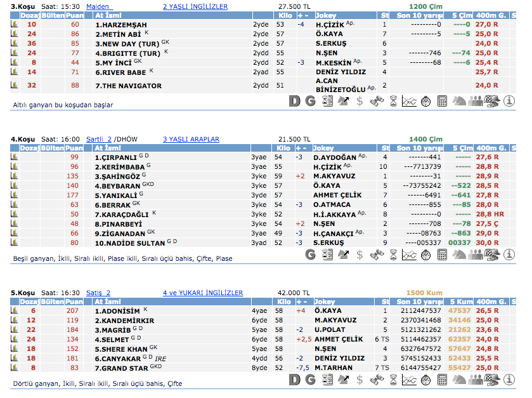The height and width of the screenshot is (398, 532).
Task: Click the bar chart icon beside HARZEMŞAH
Action: (15, 25)
